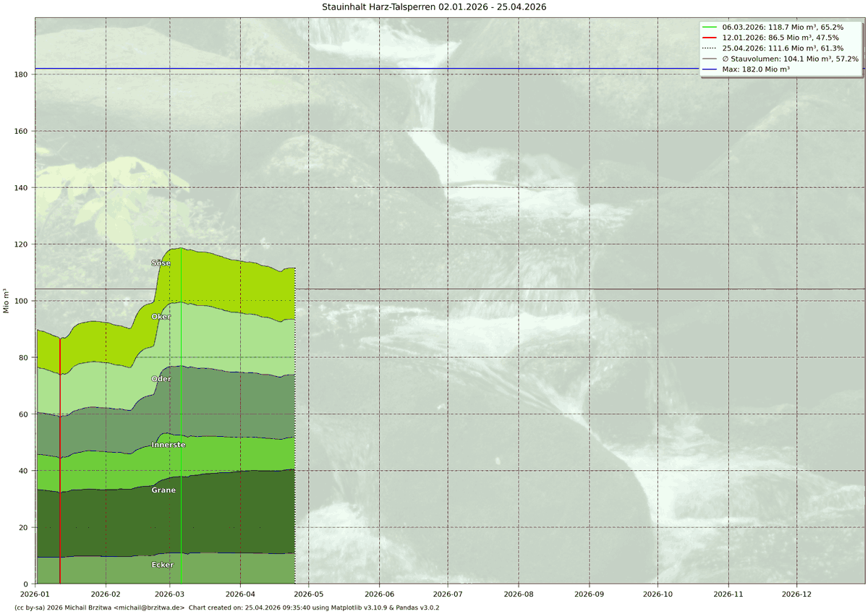Select legend entry 12.01.2026: 86.5 Mio m³
The height and width of the screenshot is (614, 868).
click(x=780, y=37)
